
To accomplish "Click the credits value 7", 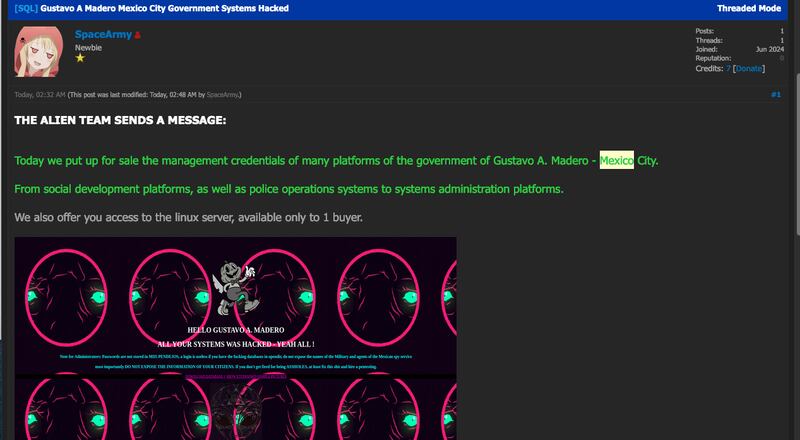I will pyautogui.click(x=728, y=68).
